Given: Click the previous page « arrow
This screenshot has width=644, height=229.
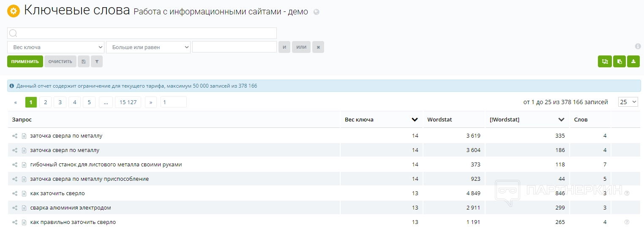Looking at the screenshot, I should (x=16, y=102).
